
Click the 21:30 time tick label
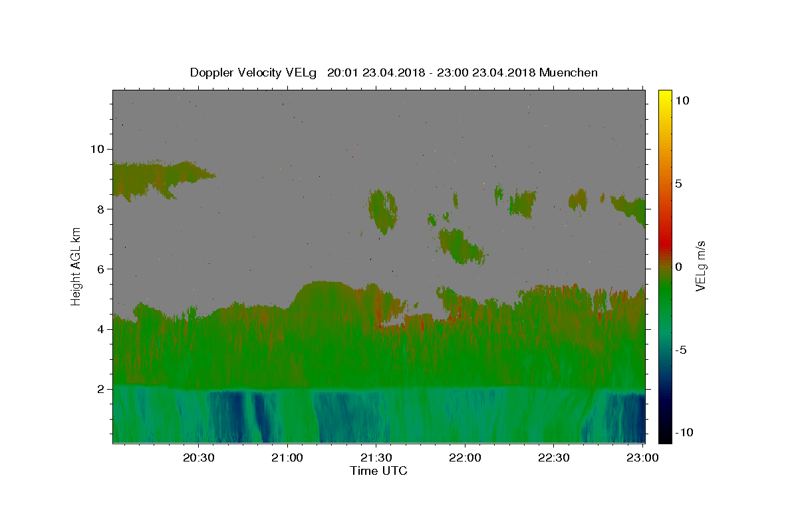pos(376,458)
